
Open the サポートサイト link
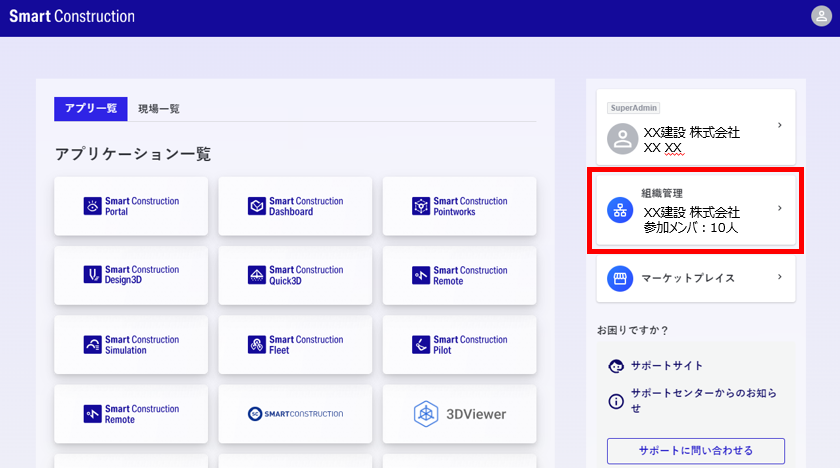(666, 366)
